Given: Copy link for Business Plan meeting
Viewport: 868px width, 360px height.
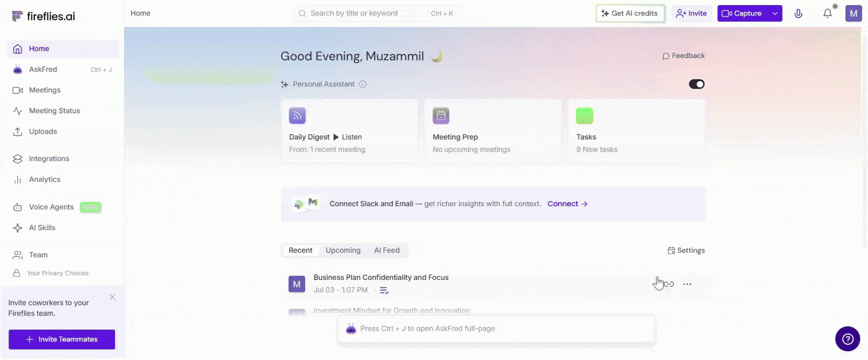Looking at the screenshot, I should click(669, 284).
